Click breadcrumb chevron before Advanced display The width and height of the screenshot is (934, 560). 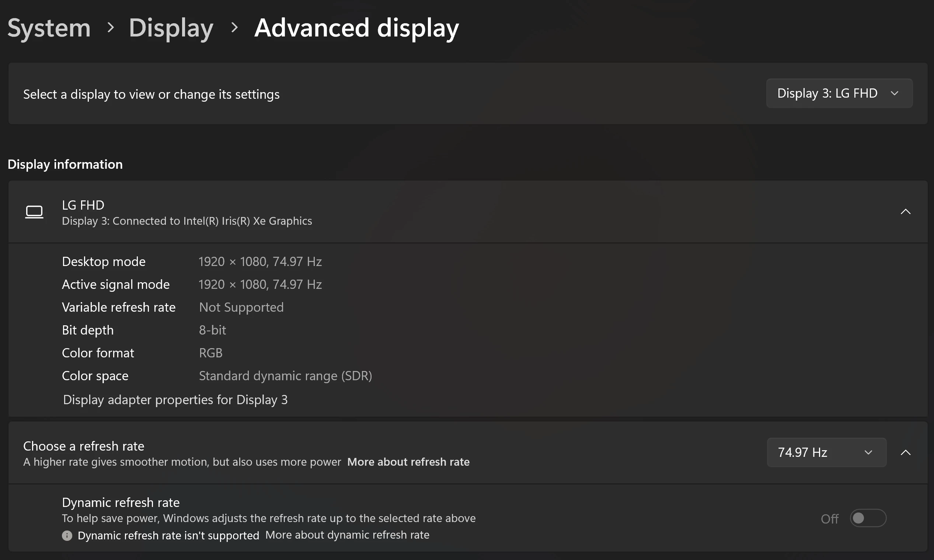coord(234,28)
